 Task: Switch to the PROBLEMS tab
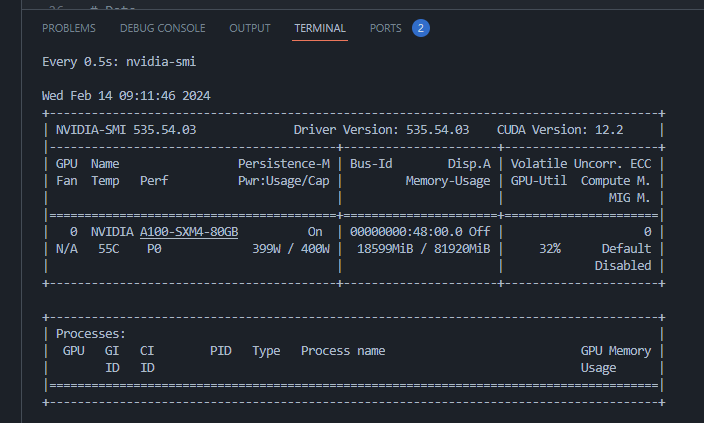coord(69,28)
